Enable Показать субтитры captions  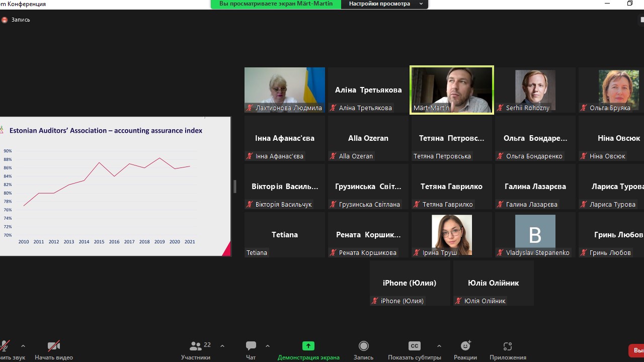[414, 350]
